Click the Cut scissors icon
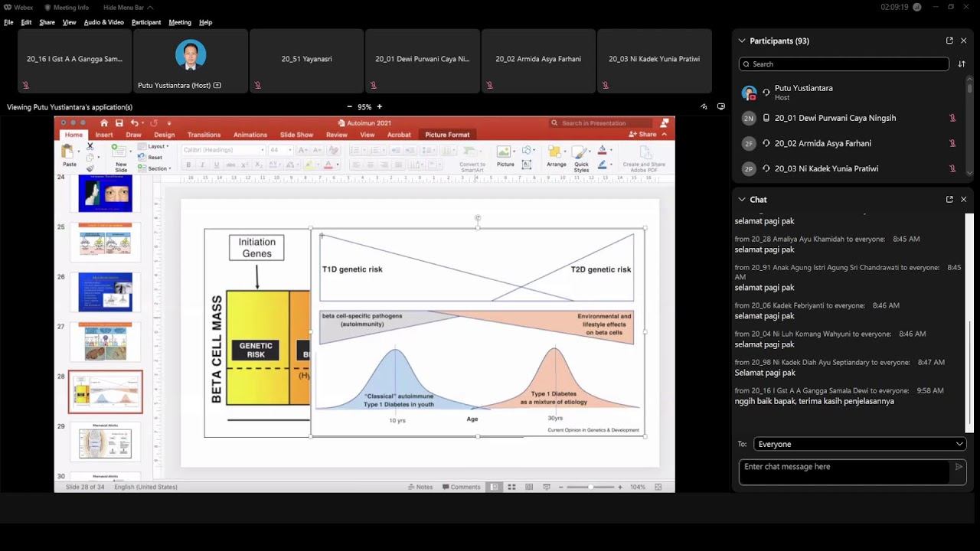Screen dimensions: 980x551 pos(90,145)
